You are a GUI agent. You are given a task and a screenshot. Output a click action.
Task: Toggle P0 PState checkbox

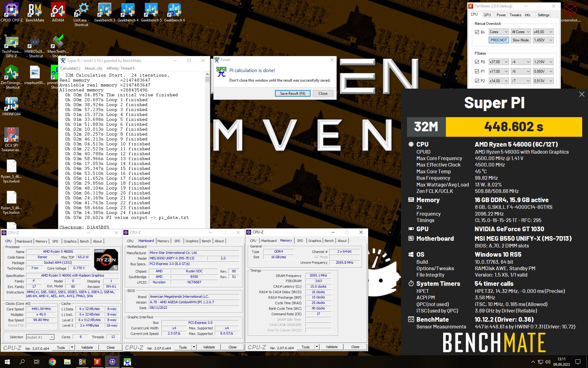coord(477,62)
